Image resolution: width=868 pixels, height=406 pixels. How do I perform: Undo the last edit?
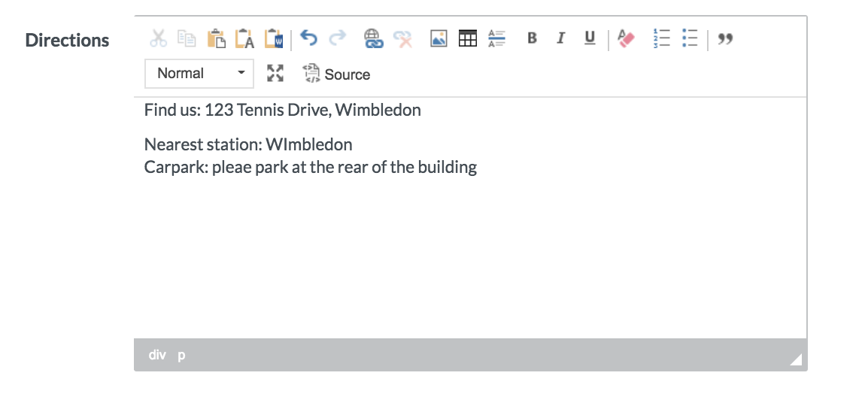coord(308,38)
